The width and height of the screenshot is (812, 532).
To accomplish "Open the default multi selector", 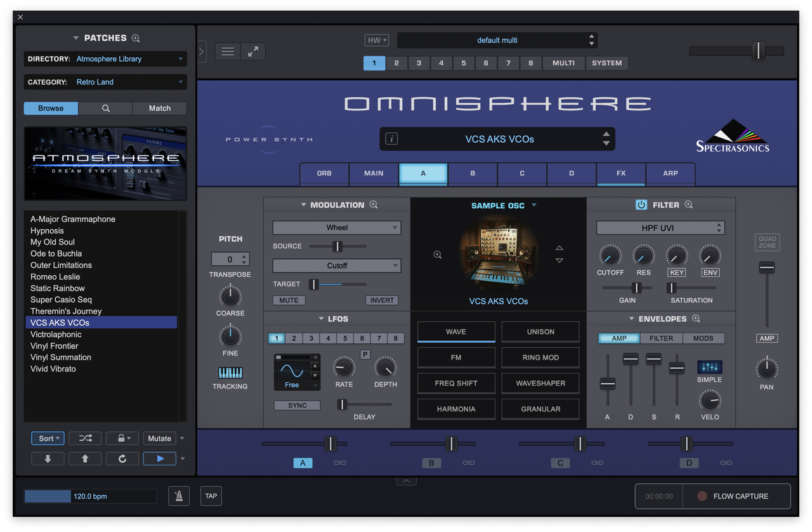I will click(497, 40).
